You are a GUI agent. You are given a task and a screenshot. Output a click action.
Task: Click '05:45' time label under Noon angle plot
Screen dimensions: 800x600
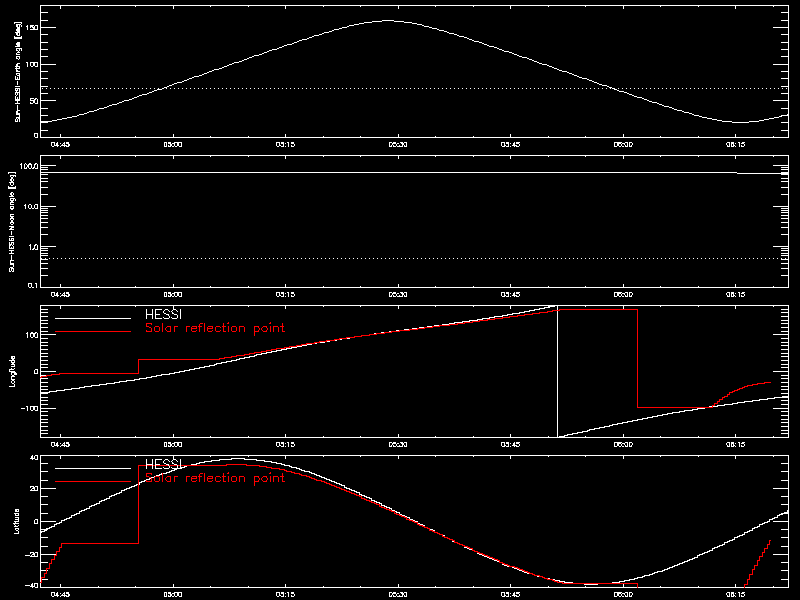(511, 294)
